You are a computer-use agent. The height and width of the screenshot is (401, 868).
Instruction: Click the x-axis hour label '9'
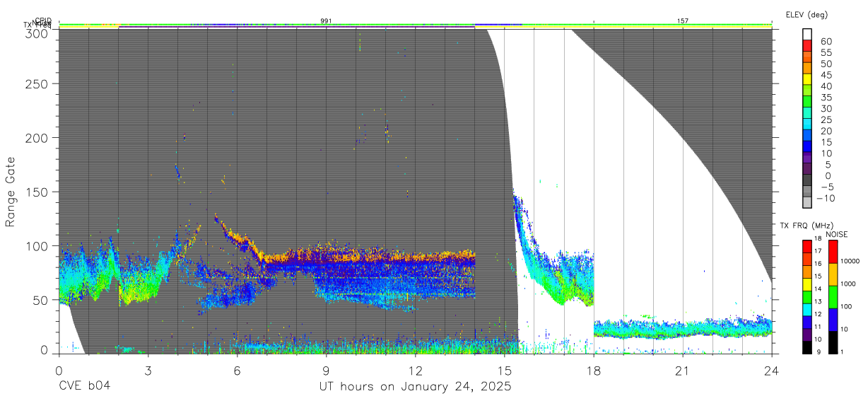click(326, 370)
